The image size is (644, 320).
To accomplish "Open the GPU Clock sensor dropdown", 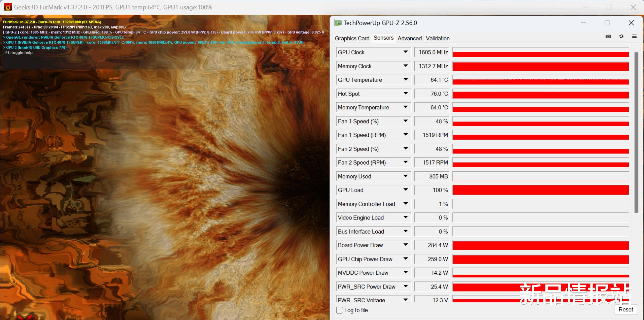I will coord(406,52).
